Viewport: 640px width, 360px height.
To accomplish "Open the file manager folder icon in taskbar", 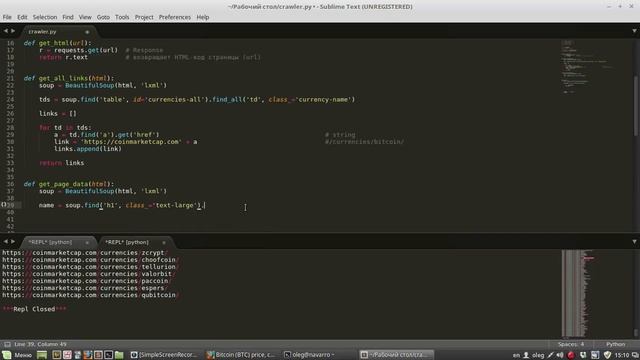I will (119, 355).
